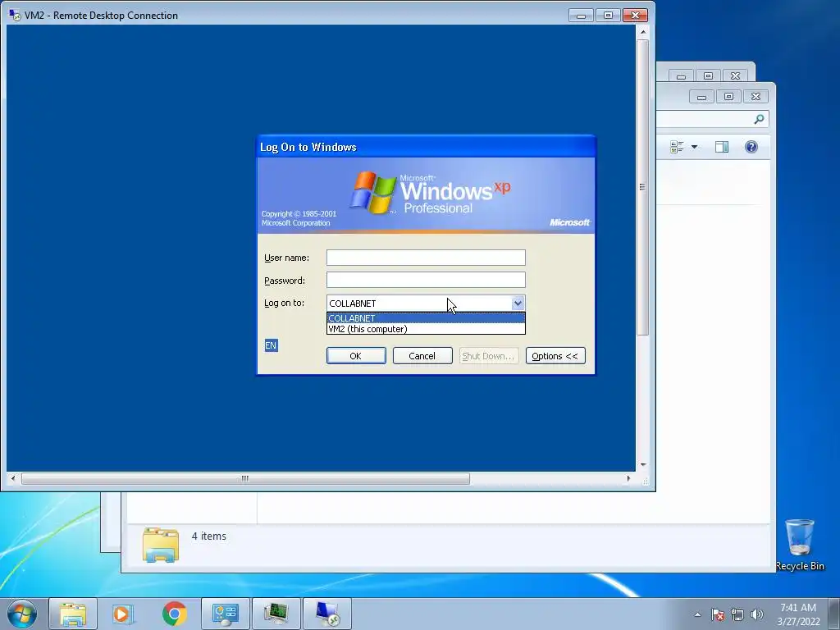The width and height of the screenshot is (840, 630).
Task: Choose VM2 (this computer) from list
Action: (x=426, y=329)
